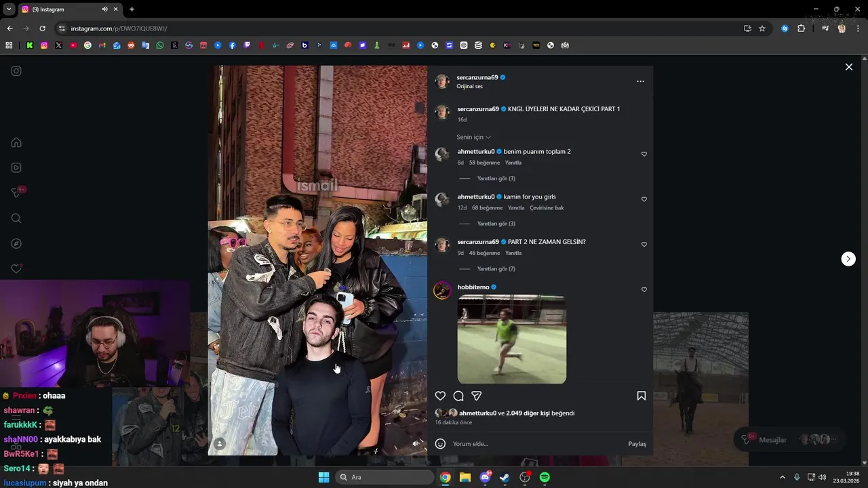Expand replies (3) under 'kamin for you girls'
Screen dimensions: 868x488
[x=496, y=224]
